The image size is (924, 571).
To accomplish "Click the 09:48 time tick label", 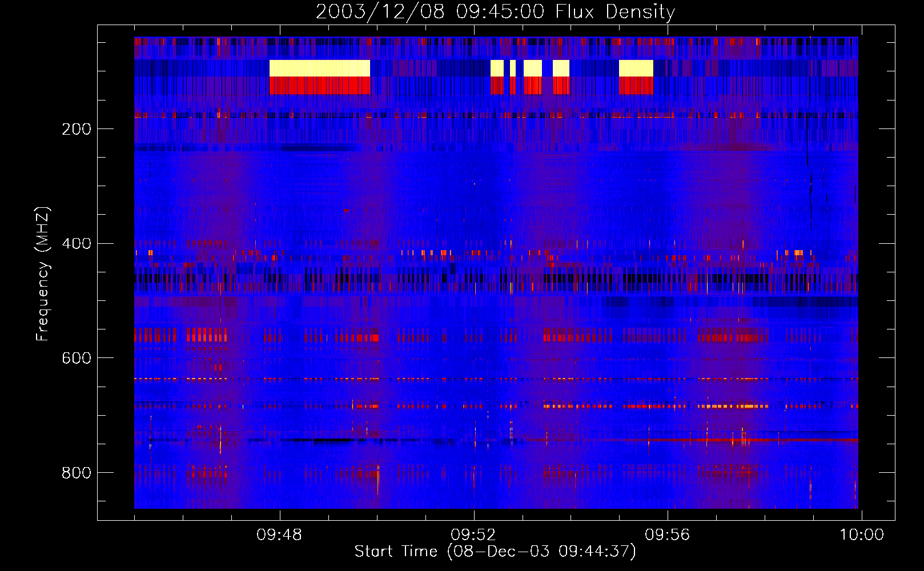I will [x=279, y=535].
